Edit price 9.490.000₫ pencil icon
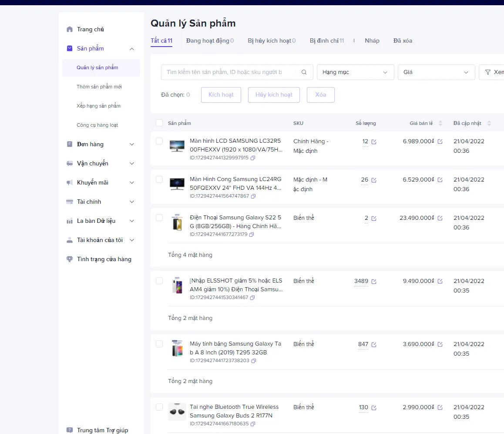504x434 pixels. click(440, 281)
